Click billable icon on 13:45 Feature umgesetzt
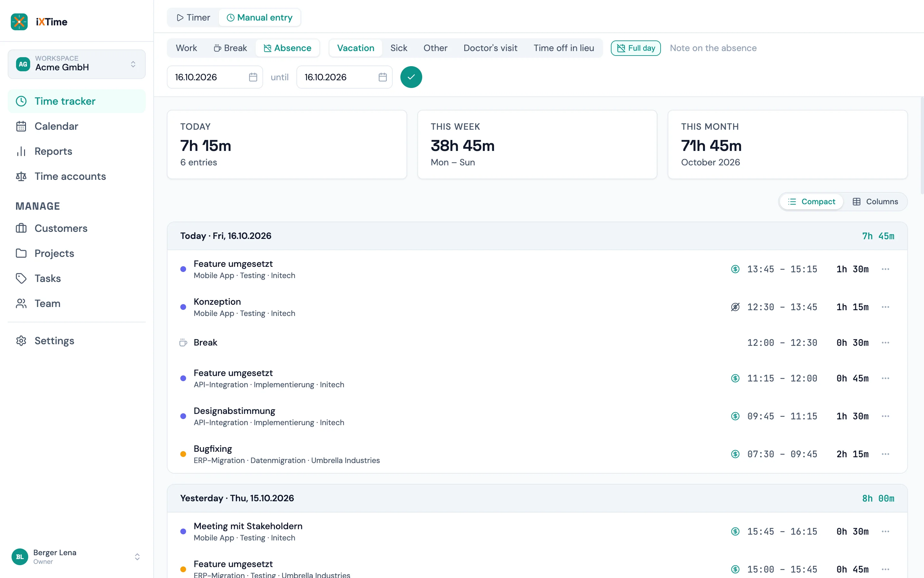The image size is (924, 578). 735,269
